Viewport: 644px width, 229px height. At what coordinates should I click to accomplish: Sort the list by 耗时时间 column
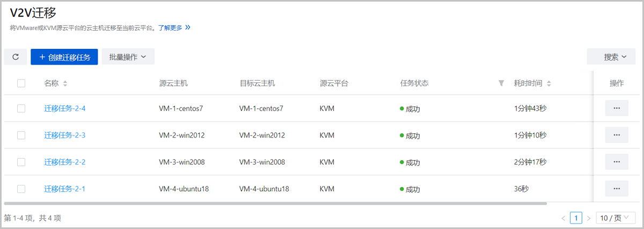pos(549,83)
